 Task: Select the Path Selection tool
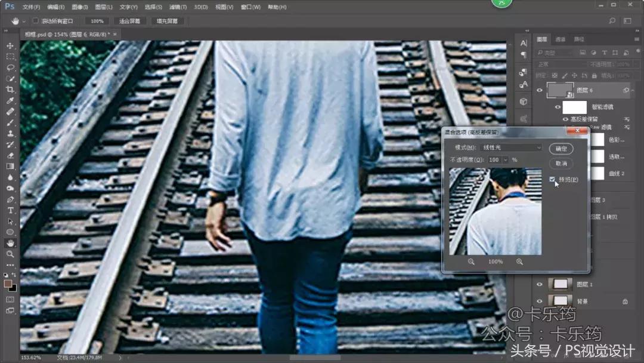(10, 221)
